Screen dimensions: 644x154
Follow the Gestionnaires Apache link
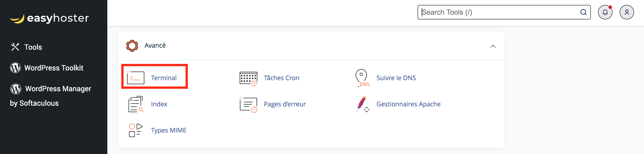[408, 104]
